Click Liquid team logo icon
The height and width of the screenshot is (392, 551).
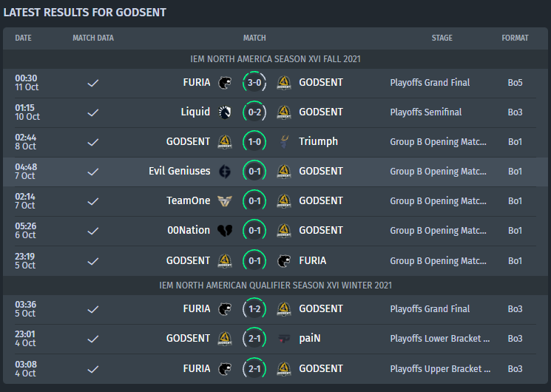point(225,112)
